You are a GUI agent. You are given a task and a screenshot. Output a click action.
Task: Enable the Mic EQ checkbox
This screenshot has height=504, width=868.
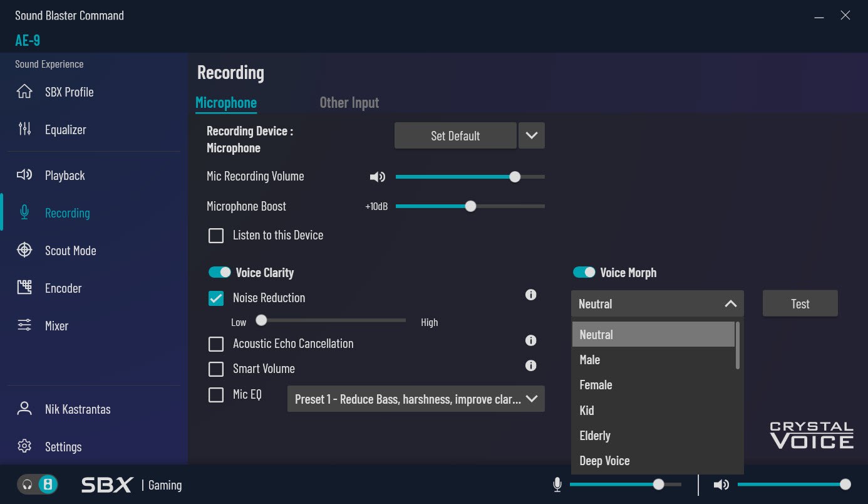pos(216,395)
